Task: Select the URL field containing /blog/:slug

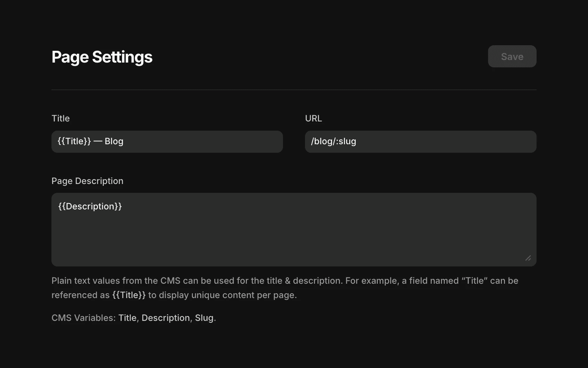Action: (420, 141)
